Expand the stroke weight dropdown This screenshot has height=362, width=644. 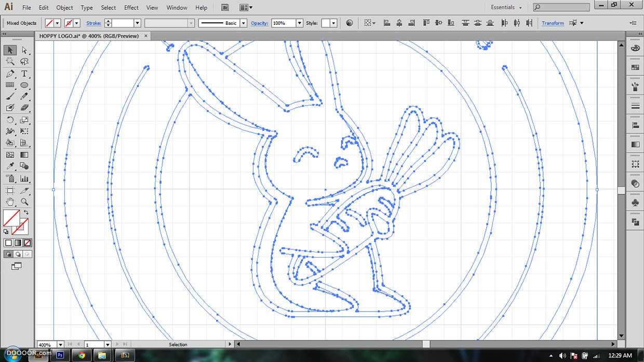point(138,23)
